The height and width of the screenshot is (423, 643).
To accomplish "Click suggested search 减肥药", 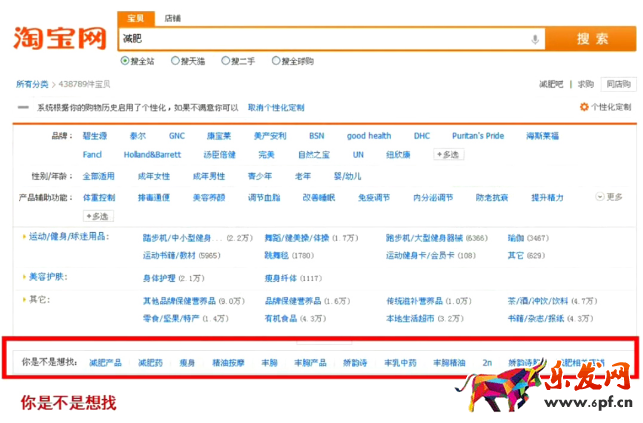I will [x=150, y=363].
